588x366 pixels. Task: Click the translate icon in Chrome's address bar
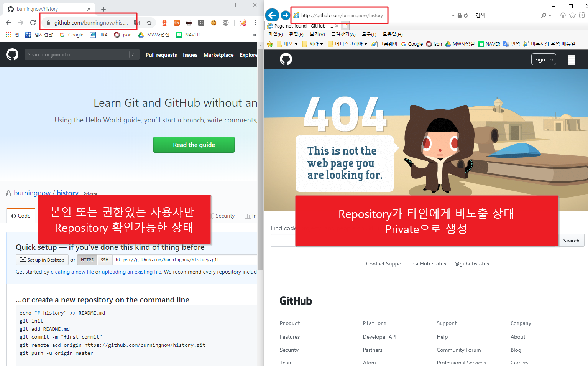136,23
